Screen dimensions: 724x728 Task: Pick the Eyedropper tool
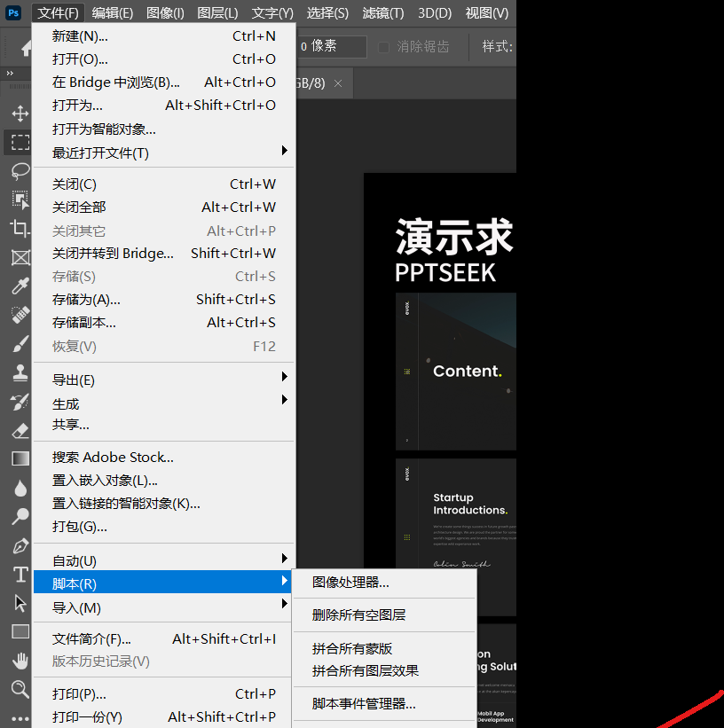(x=20, y=286)
